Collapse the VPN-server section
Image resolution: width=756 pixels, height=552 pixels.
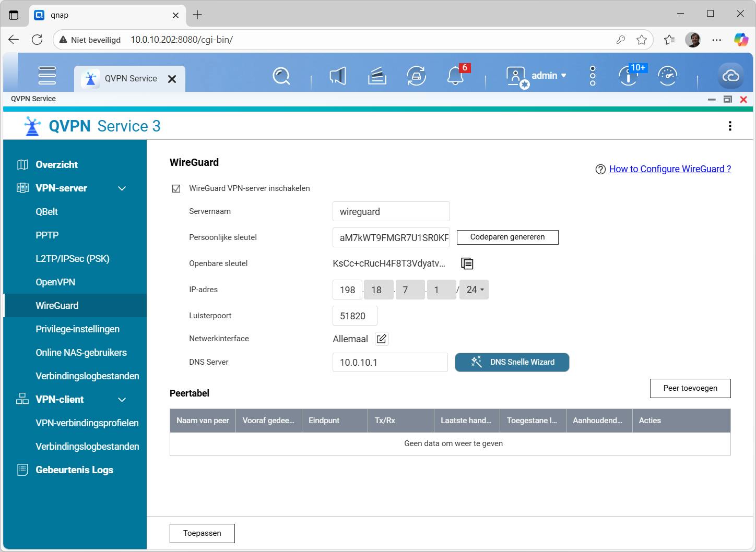point(122,188)
